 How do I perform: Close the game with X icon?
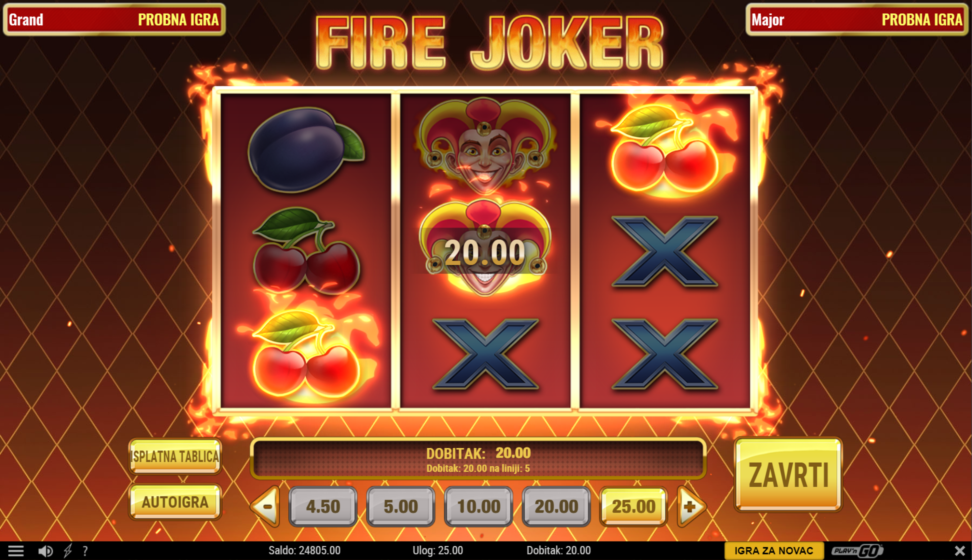[959, 550]
